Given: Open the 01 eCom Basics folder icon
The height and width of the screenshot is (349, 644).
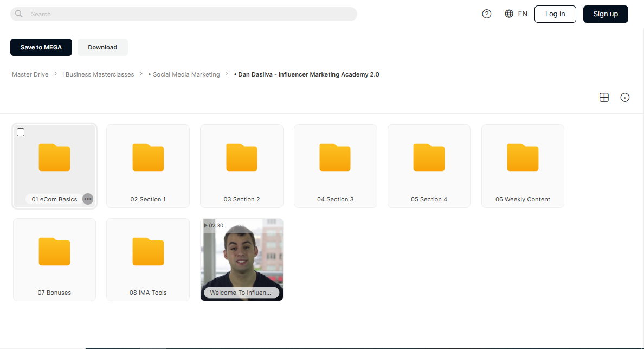Looking at the screenshot, I should coord(54,157).
